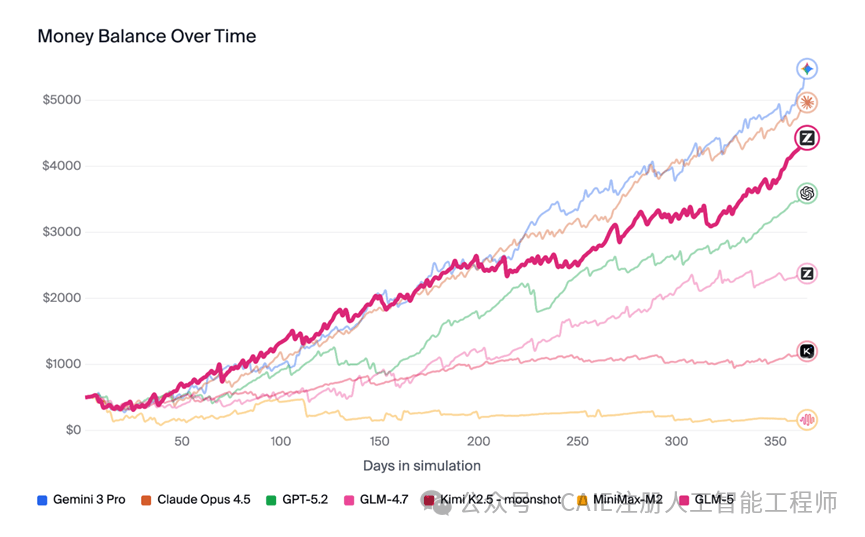
Task: Click the "Days in simulation" axis label
Action: pyautogui.click(x=421, y=465)
